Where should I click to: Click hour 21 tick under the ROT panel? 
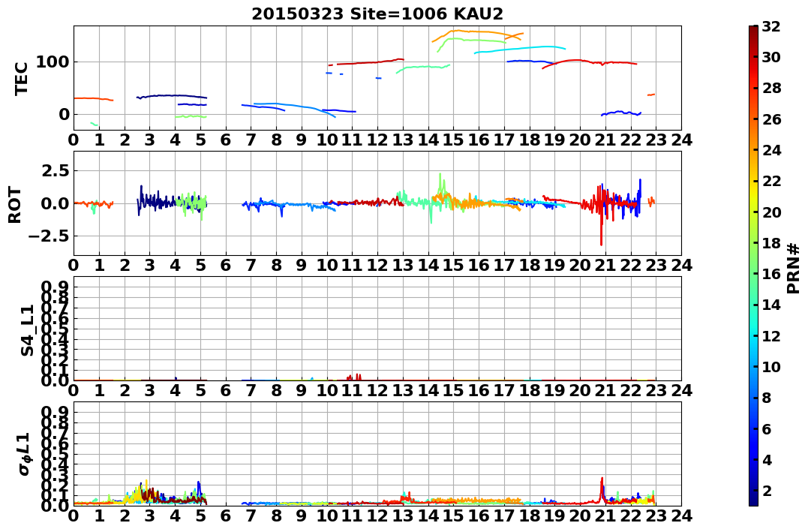605,265
